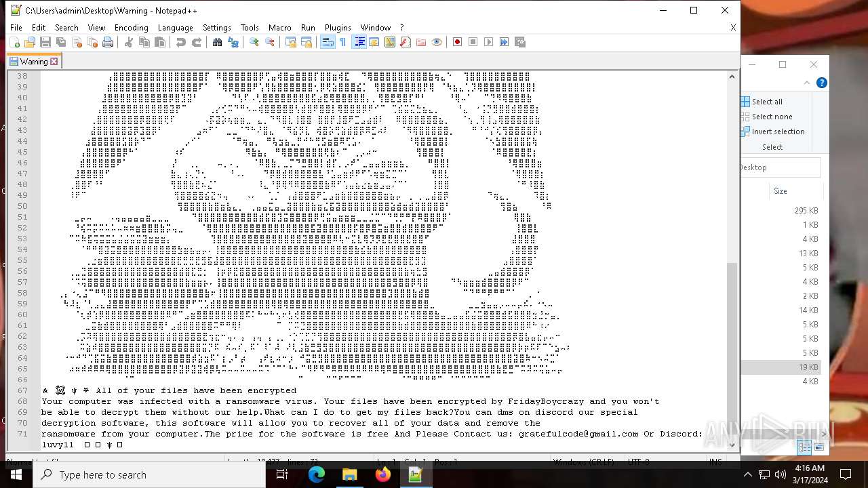The width and height of the screenshot is (868, 488).
Task: Stop macro recording
Action: [473, 42]
